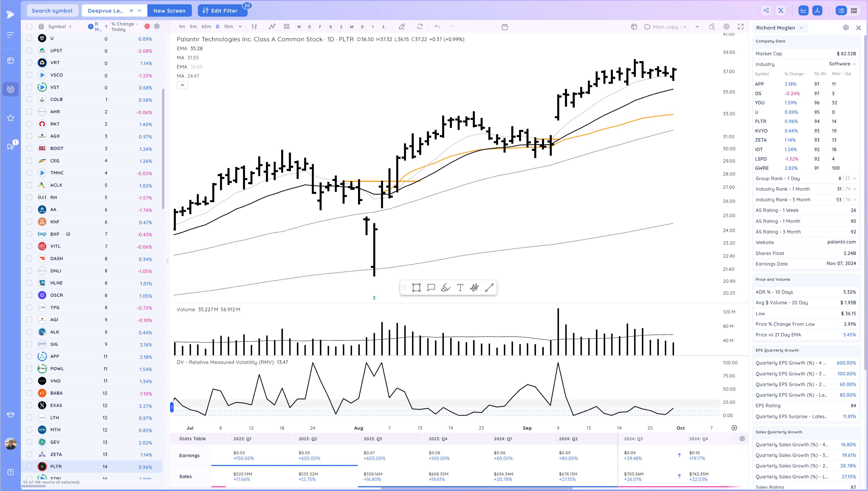The image size is (868, 491).
Task: Select the eraser drawing tool
Action: [401, 27]
